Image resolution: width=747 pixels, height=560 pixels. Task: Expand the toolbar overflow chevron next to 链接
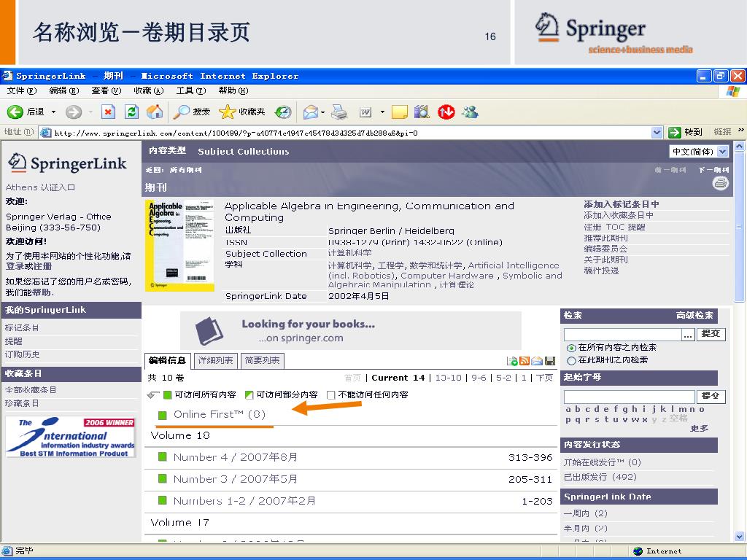tap(741, 131)
